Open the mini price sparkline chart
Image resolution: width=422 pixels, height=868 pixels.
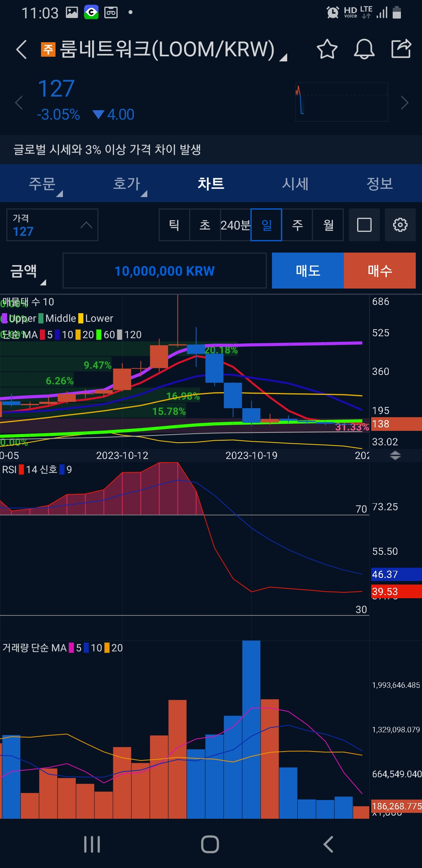pyautogui.click(x=342, y=102)
